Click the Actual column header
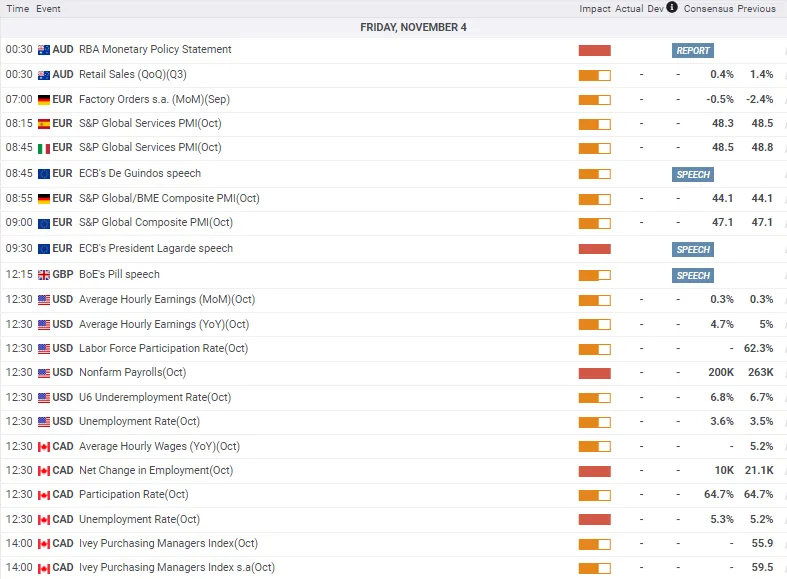 629,9
